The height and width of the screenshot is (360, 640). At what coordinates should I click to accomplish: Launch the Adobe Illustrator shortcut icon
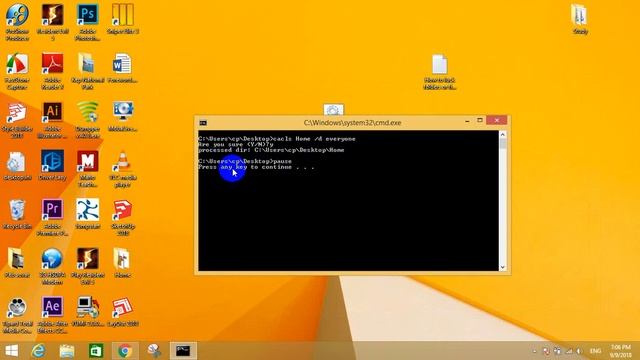coord(52,113)
